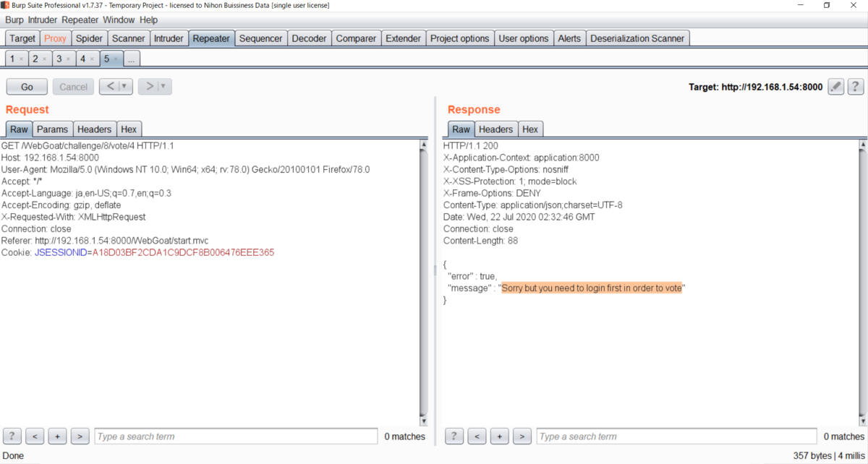Click the highlighted login error message text

click(592, 288)
